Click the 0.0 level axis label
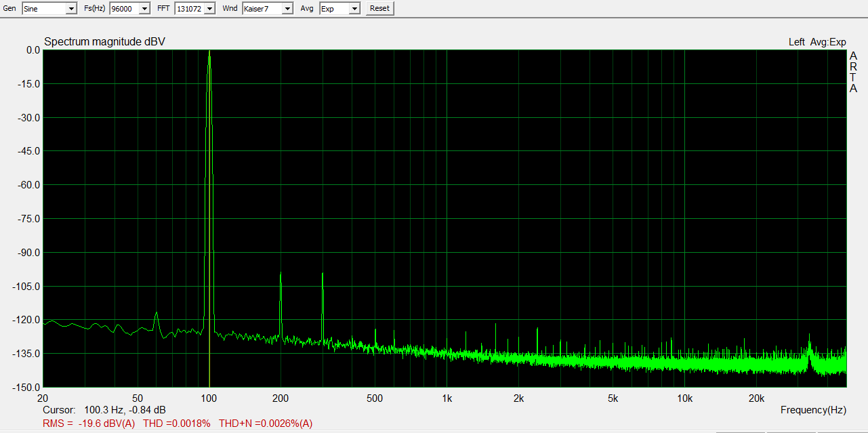This screenshot has width=868, height=433. 33,50
